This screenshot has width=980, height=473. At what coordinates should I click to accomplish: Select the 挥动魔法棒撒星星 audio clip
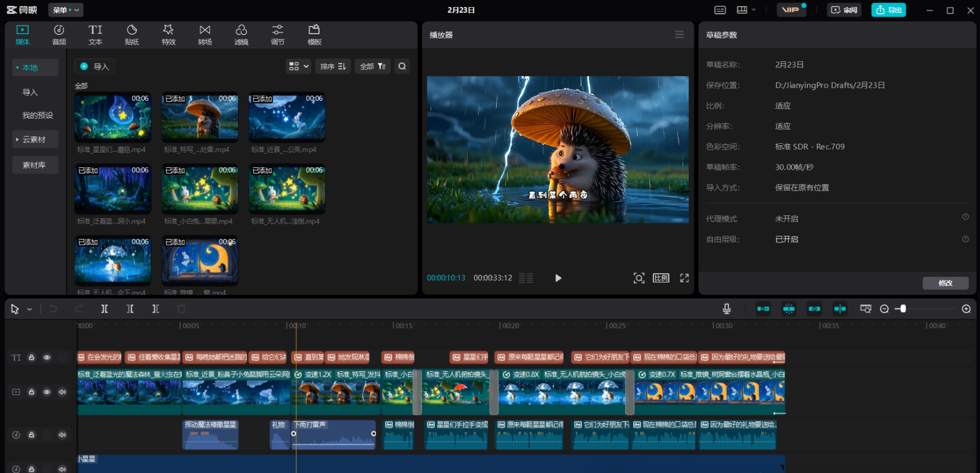pos(210,435)
